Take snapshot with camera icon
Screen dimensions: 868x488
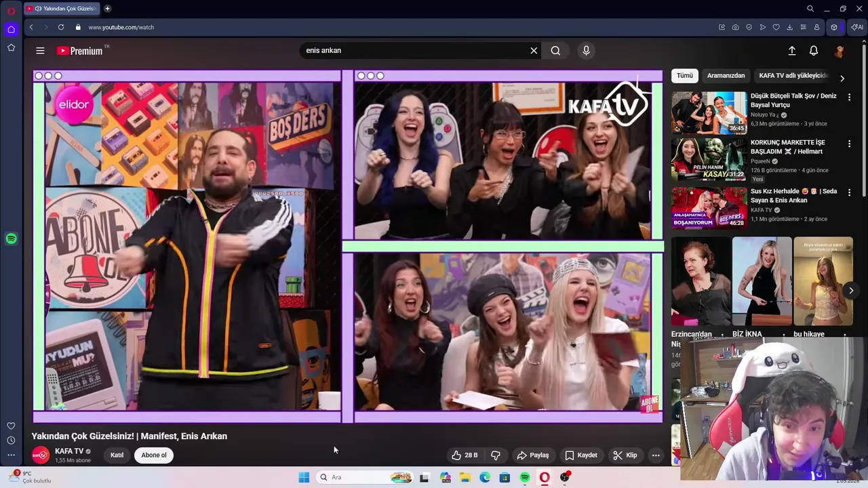[x=736, y=27]
